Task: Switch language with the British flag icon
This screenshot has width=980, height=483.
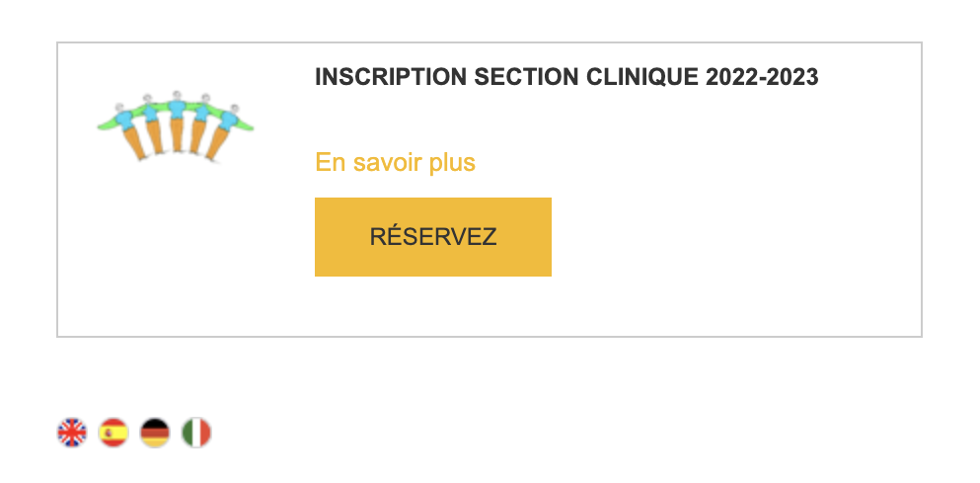Action: click(x=72, y=433)
